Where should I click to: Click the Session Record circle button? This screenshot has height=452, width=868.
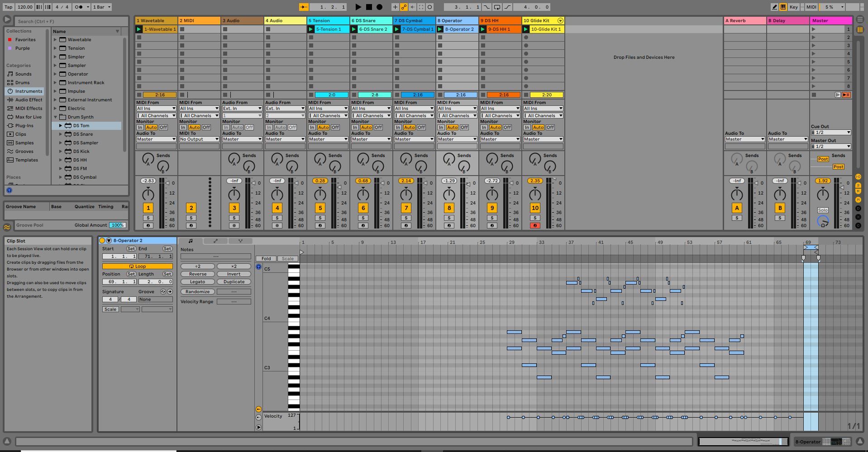point(430,7)
